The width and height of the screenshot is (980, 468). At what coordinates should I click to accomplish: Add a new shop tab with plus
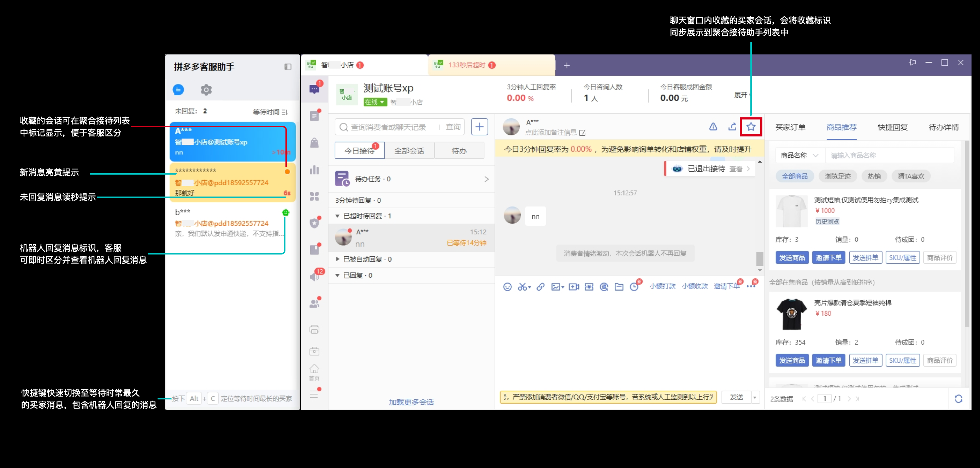[566, 65]
